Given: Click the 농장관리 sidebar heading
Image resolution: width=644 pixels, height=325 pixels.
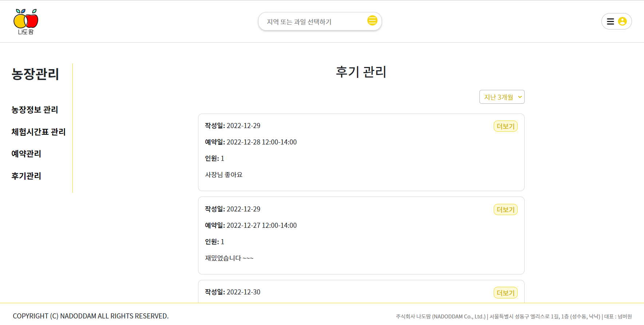Looking at the screenshot, I should 35,75.
